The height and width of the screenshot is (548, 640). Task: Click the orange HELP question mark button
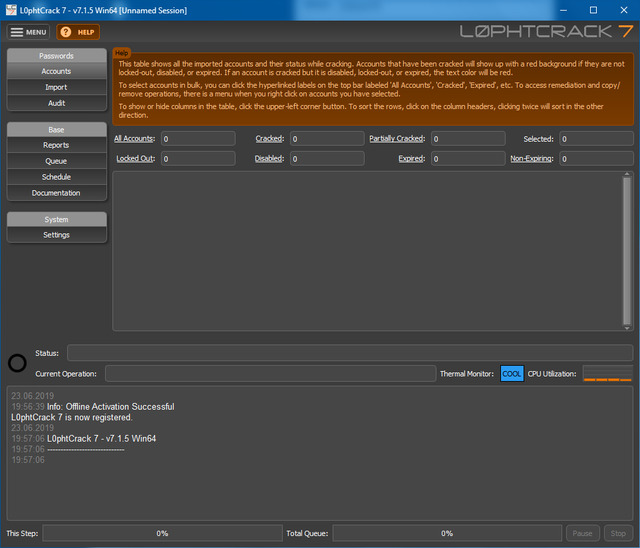[x=78, y=32]
